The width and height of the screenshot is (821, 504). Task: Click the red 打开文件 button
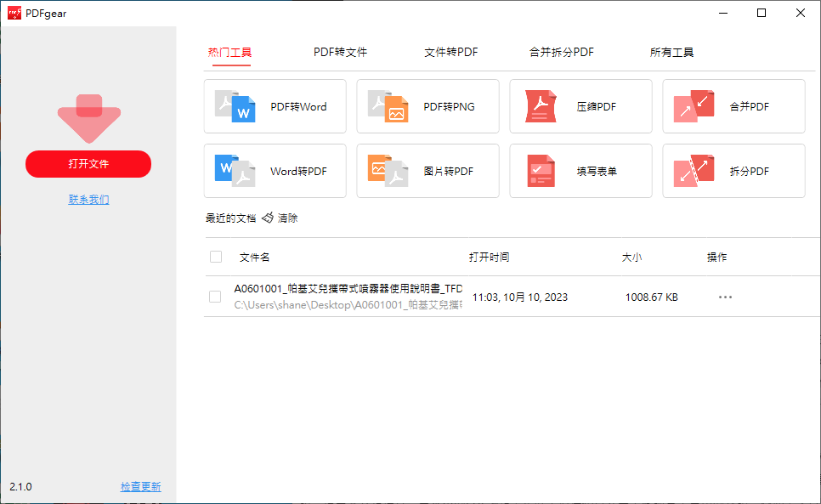pyautogui.click(x=88, y=164)
